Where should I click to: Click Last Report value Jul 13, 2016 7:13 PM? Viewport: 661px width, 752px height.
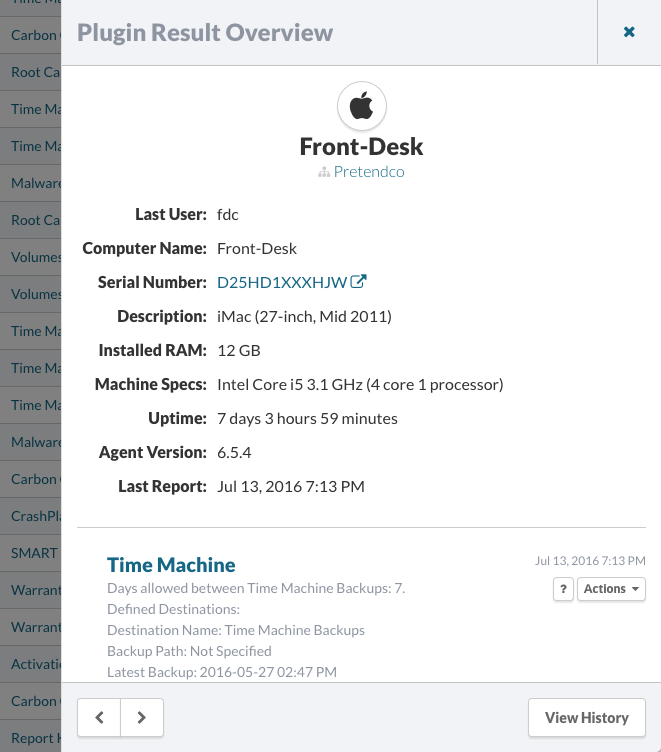291,487
